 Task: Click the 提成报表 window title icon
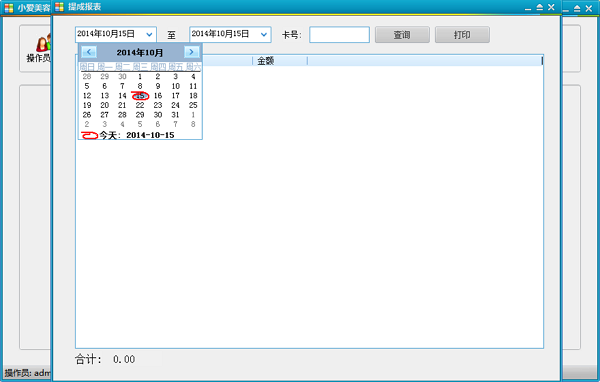[x=59, y=7]
